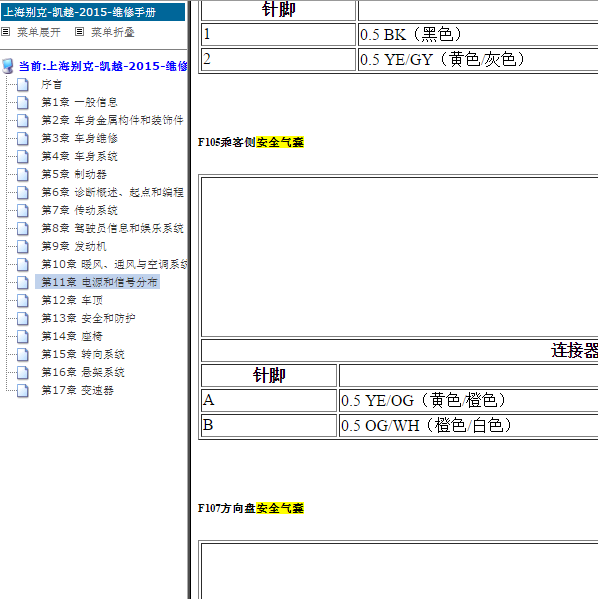Screen dimensions: 598x599
Task: Open 第4章 车身系统
Action: [79, 156]
